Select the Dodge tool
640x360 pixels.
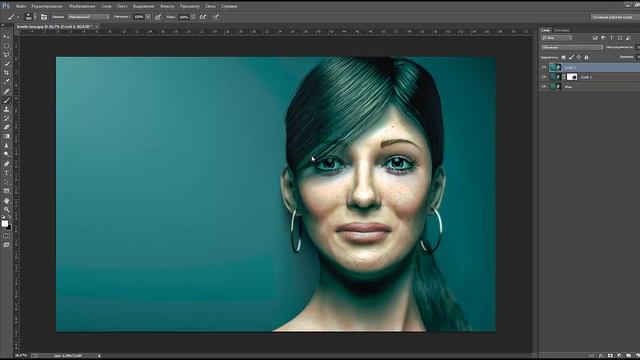coord(6,154)
